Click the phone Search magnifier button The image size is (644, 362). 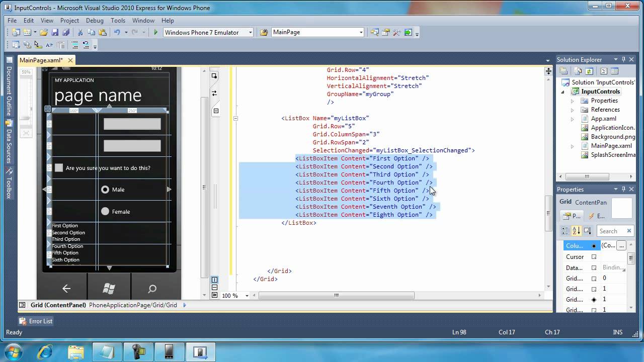click(x=152, y=288)
